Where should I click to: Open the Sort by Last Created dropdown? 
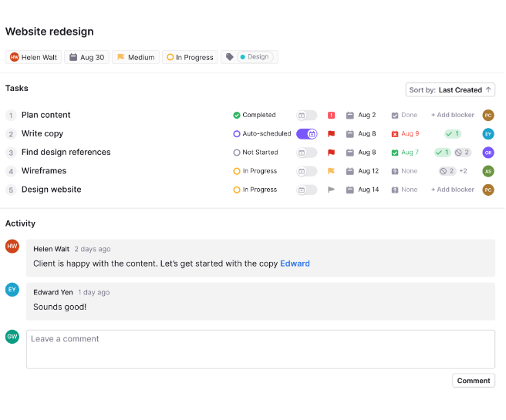[450, 89]
